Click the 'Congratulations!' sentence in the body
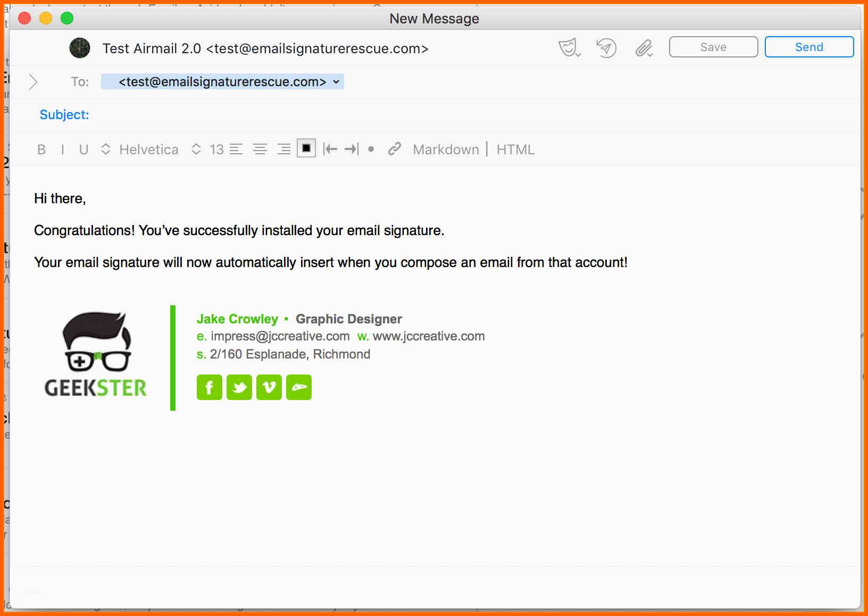The height and width of the screenshot is (616, 868). [x=239, y=230]
